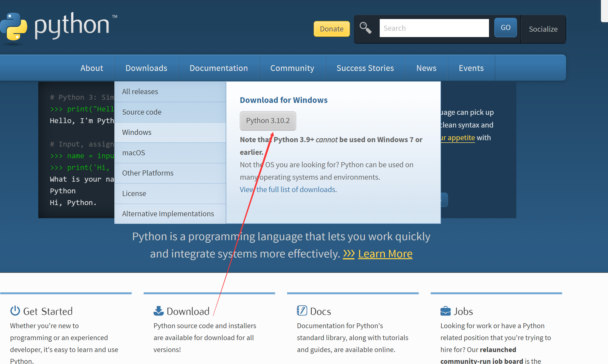Select macOS in the Downloads submenu

click(170, 153)
